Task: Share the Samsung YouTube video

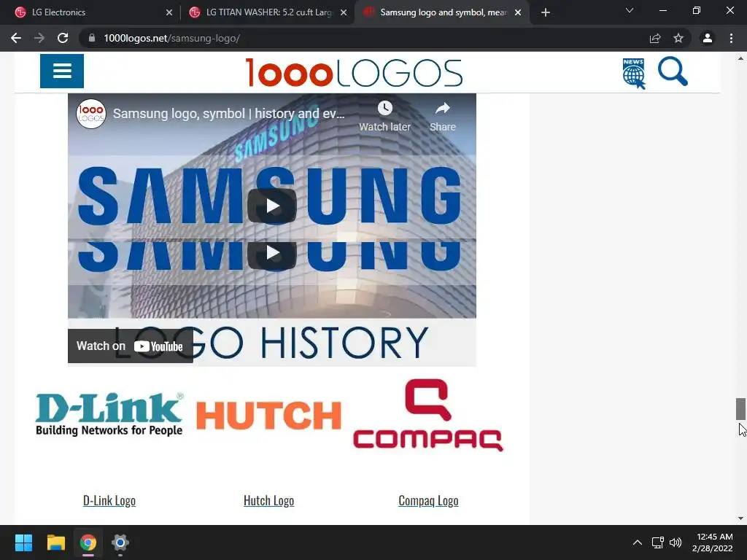Action: (443, 116)
